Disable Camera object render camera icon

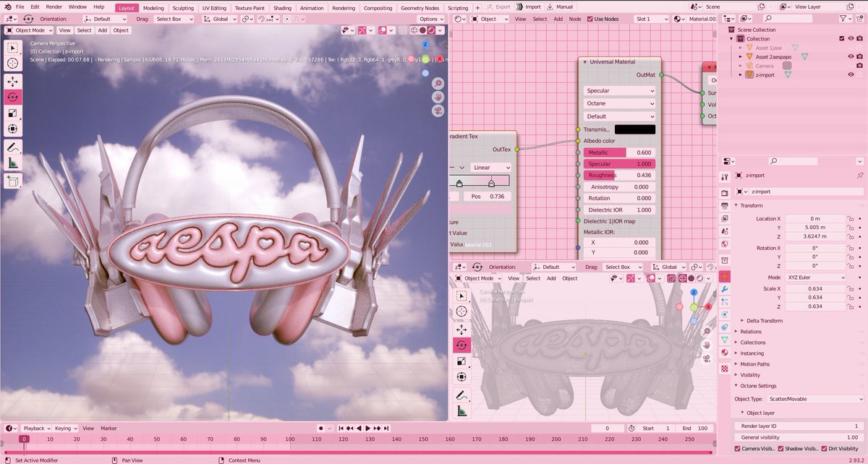[x=859, y=65]
